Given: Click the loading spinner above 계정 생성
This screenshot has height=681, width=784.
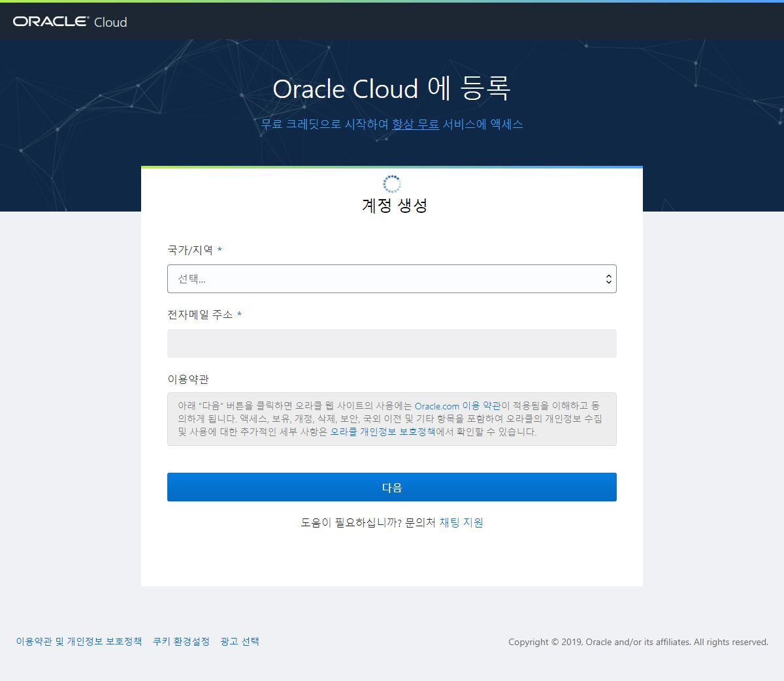Looking at the screenshot, I should click(392, 184).
